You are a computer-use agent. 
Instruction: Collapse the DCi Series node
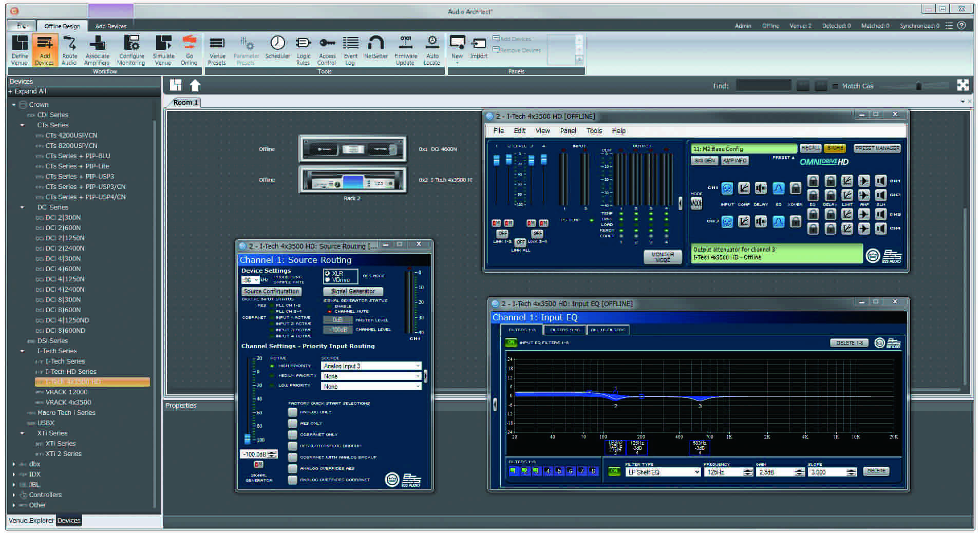[x=22, y=207]
